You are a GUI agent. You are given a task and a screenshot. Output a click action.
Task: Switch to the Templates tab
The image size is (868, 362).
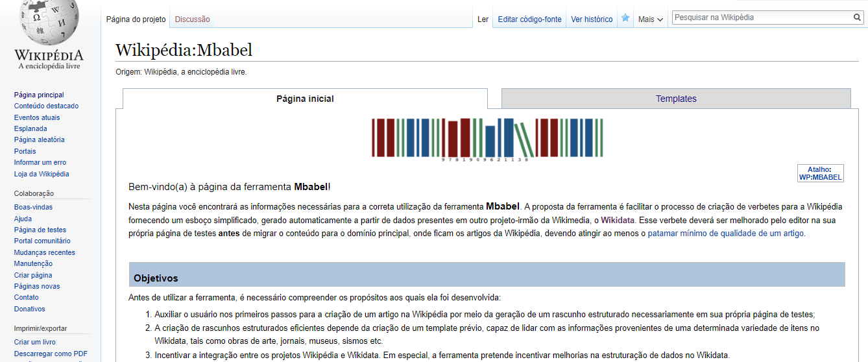[x=675, y=99]
